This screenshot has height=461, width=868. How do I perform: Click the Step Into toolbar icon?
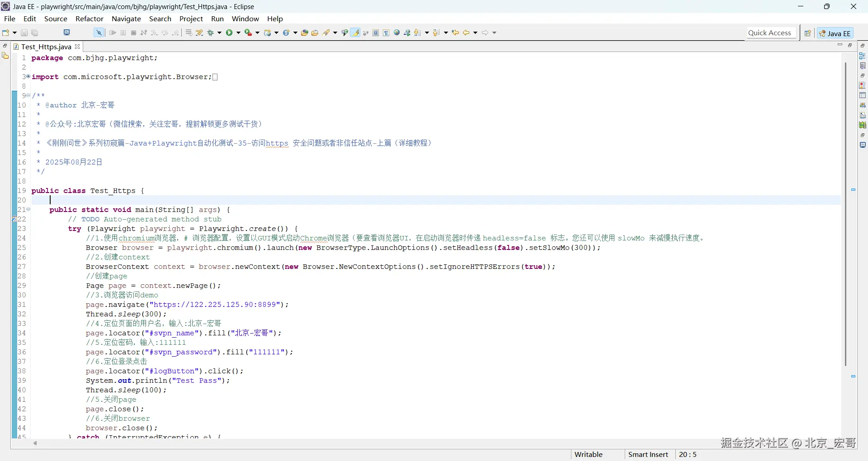click(154, 33)
